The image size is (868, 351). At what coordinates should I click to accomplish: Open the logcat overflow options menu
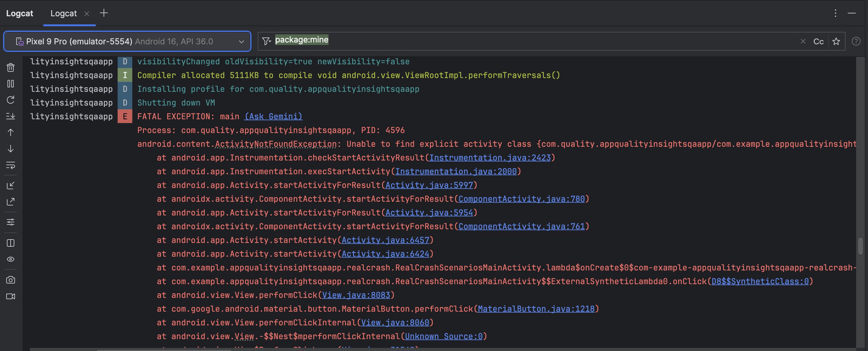coord(835,13)
